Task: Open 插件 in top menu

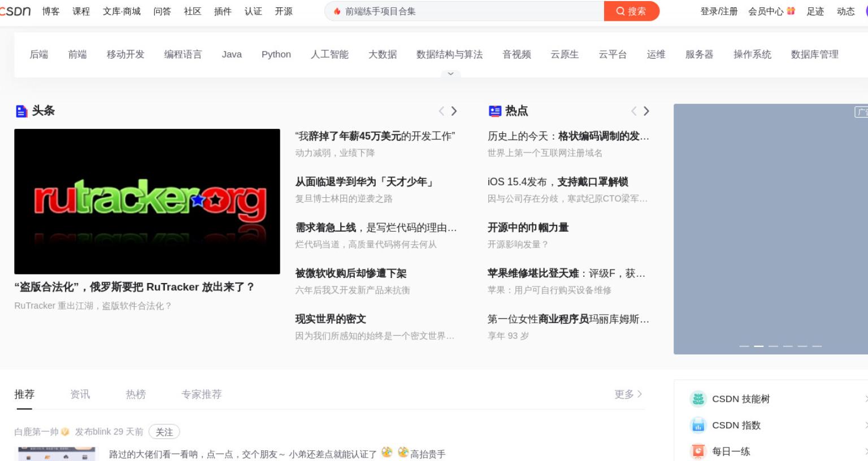Action: point(223,11)
